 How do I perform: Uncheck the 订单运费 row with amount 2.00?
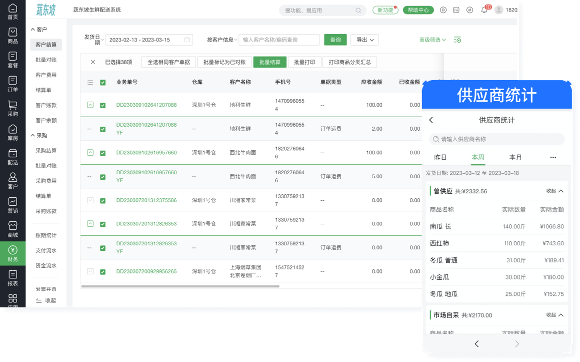point(103,129)
